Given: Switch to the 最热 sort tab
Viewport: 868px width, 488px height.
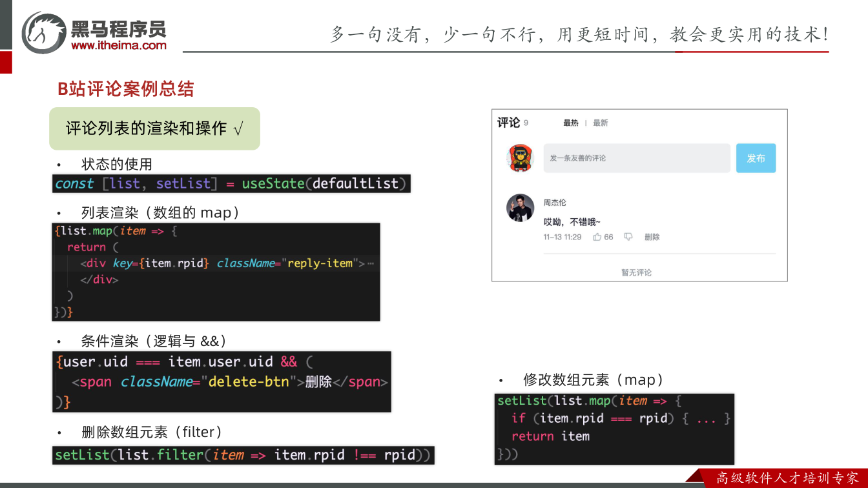Looking at the screenshot, I should (x=571, y=123).
